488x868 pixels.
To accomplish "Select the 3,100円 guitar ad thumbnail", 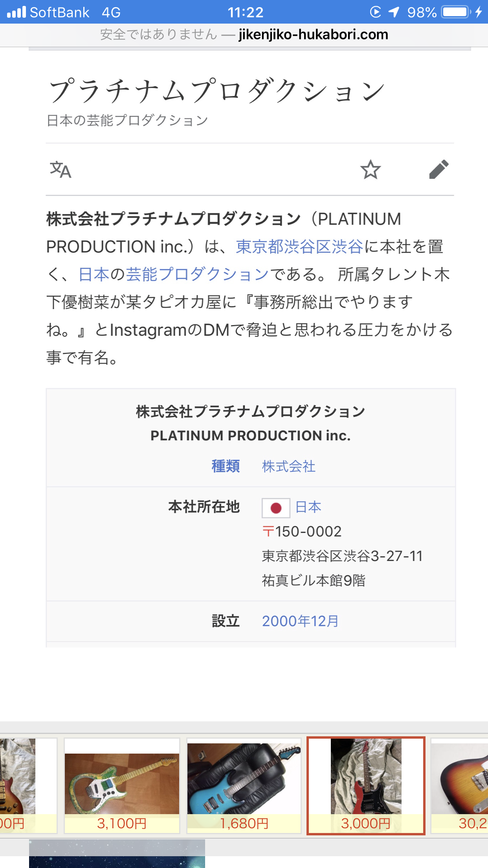I will (122, 786).
